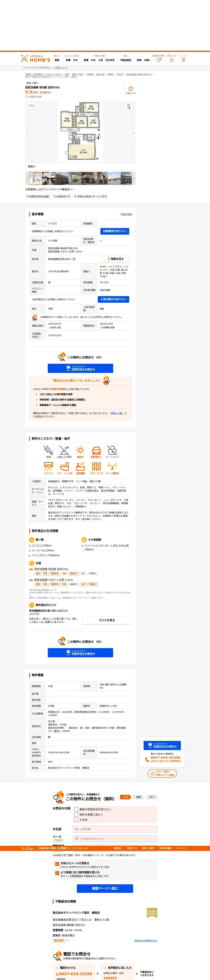Click #浴室追焚き可 tag
The height and width of the screenshot is (980, 210).
[x=62, y=197]
